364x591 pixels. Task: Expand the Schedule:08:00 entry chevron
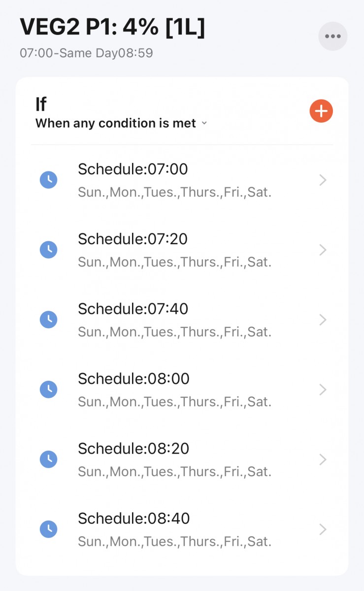323,390
